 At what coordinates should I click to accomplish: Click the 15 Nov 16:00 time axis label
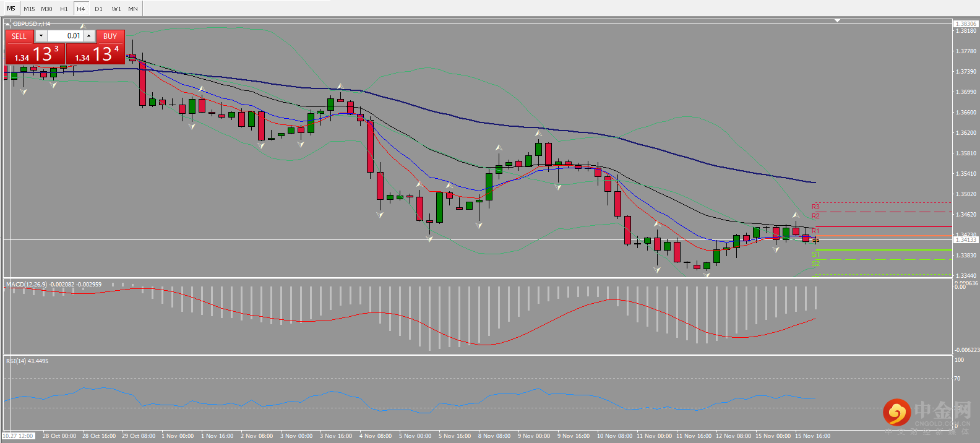coord(812,436)
